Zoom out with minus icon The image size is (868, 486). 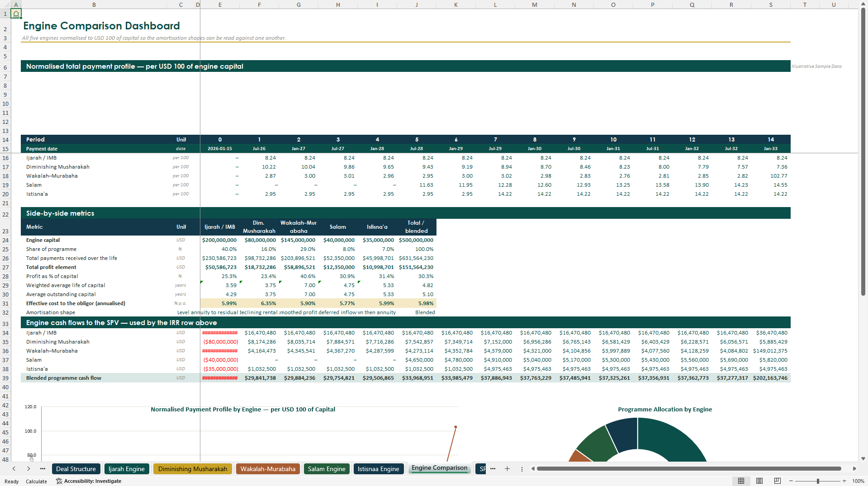(792, 481)
